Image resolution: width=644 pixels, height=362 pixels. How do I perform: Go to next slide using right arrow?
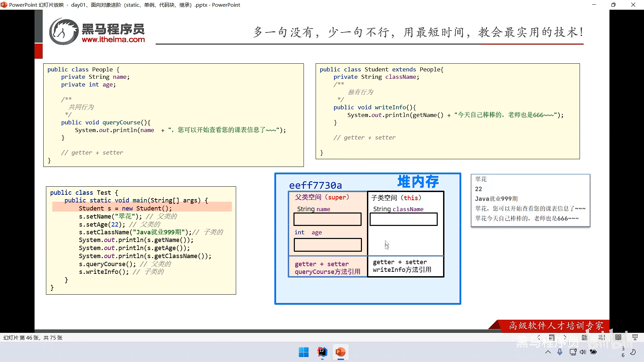[x=565, y=337]
